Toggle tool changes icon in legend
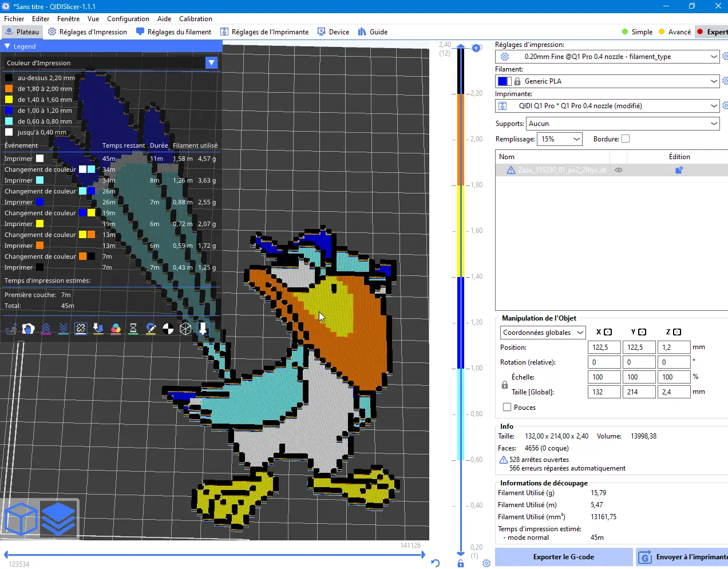The height and width of the screenshot is (569, 728). coord(98,329)
